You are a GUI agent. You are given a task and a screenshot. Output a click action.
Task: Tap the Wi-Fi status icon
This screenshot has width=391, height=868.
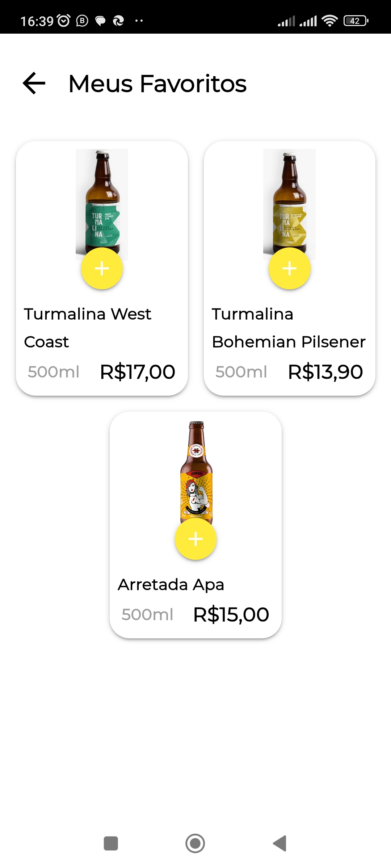pyautogui.click(x=329, y=21)
